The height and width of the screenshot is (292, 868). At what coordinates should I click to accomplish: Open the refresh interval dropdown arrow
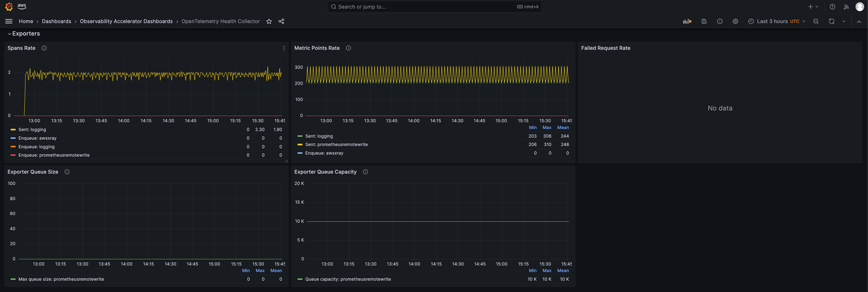pyautogui.click(x=844, y=21)
